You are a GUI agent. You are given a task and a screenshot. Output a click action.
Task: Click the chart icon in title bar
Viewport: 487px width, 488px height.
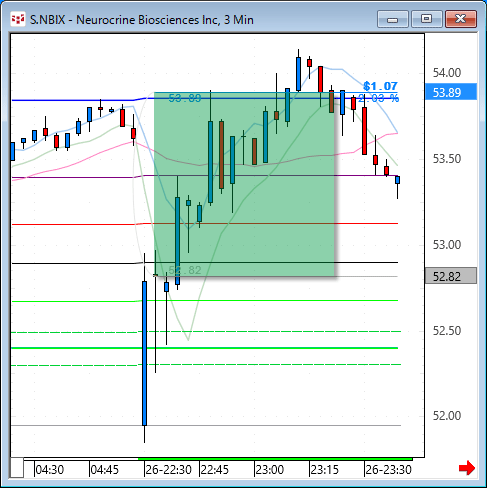coord(17,19)
